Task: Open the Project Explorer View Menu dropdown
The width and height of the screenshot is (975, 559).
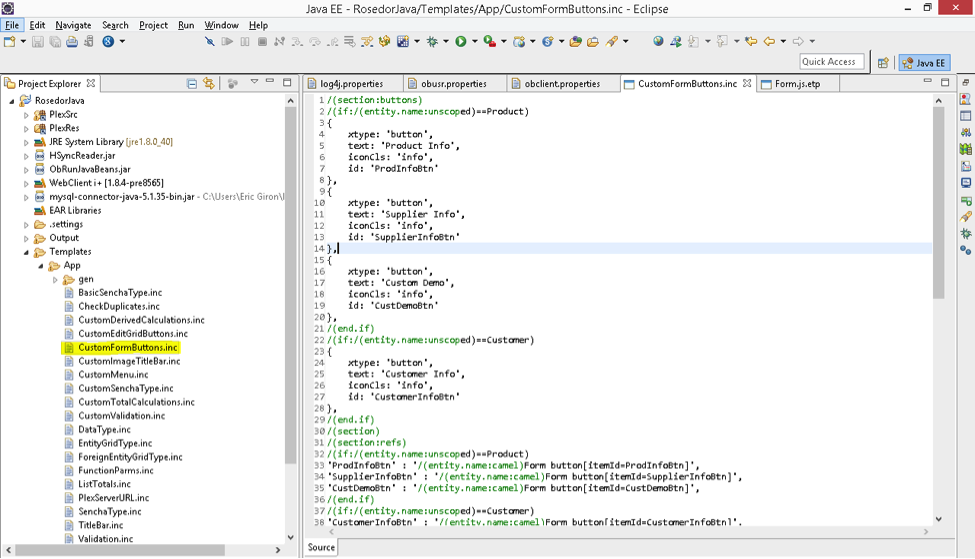Action: (x=254, y=83)
